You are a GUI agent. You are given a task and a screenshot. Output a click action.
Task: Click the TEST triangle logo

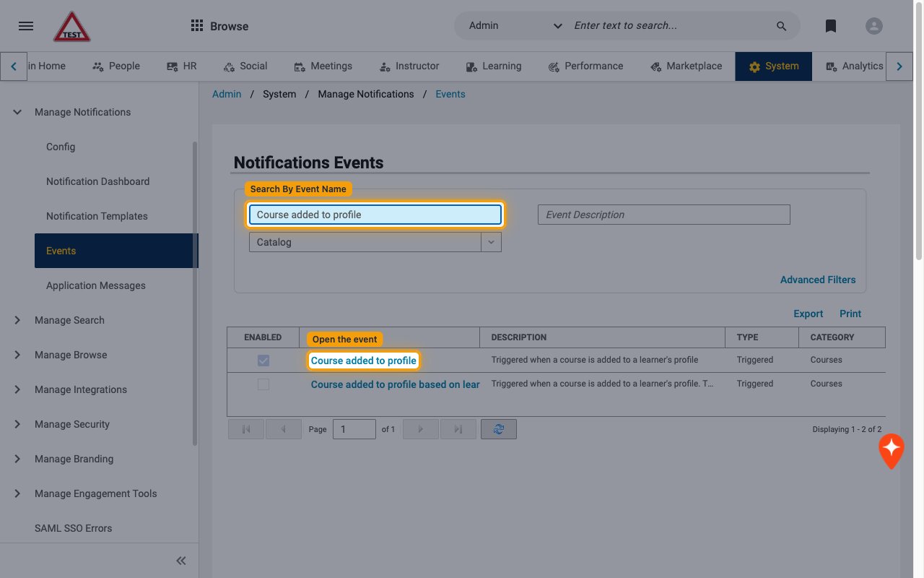[x=71, y=27]
